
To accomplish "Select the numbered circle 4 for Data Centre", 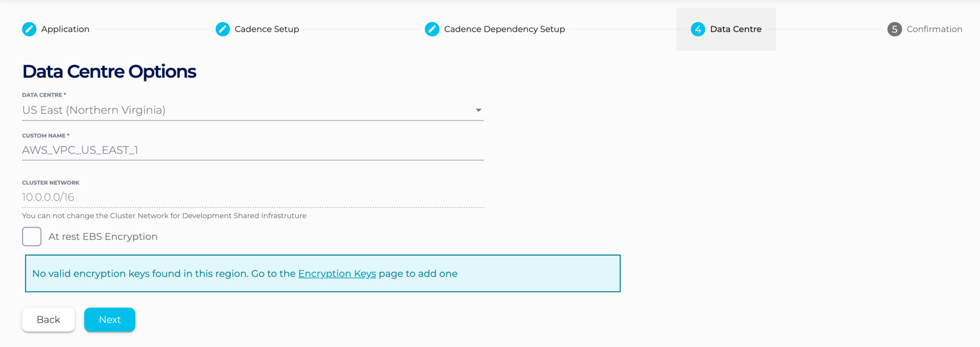I will tap(698, 29).
